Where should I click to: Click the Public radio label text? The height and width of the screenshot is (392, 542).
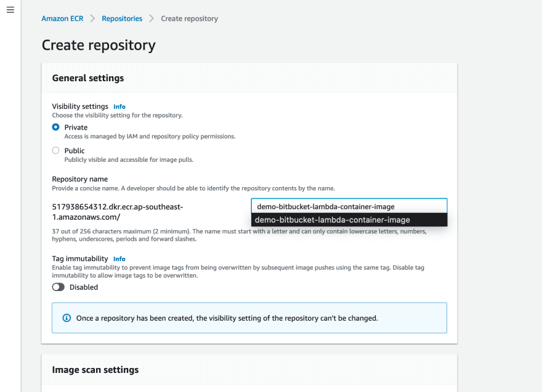click(x=75, y=151)
